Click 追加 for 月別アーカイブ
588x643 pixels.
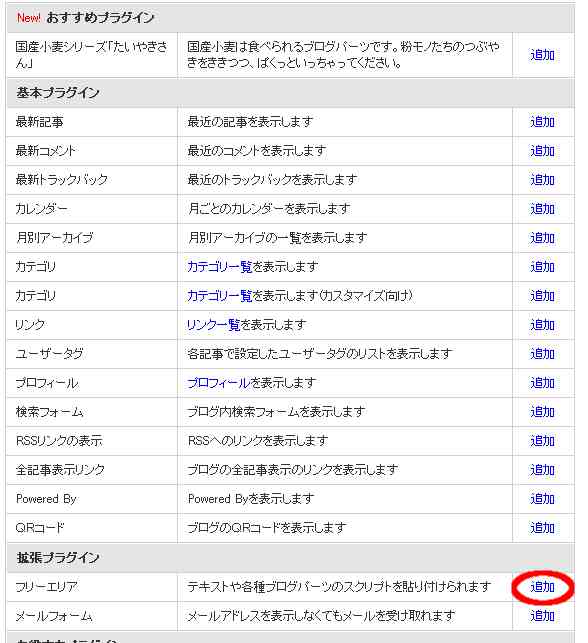click(x=542, y=238)
